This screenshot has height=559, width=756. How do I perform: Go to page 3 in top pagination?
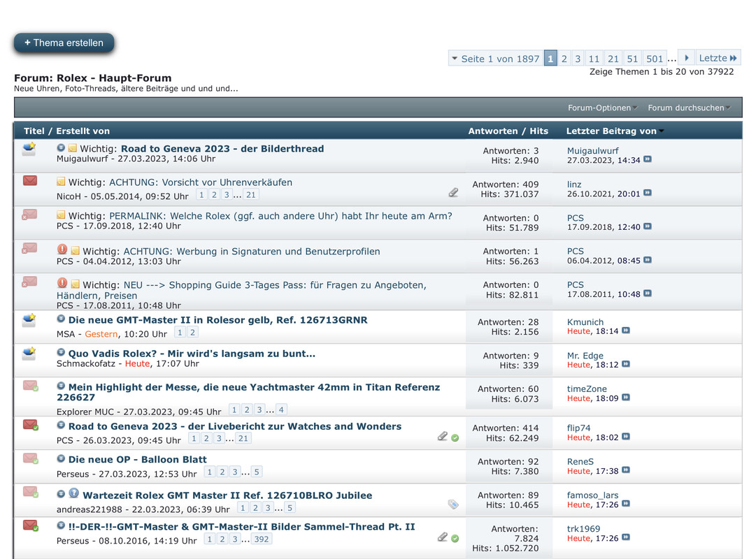pos(578,59)
